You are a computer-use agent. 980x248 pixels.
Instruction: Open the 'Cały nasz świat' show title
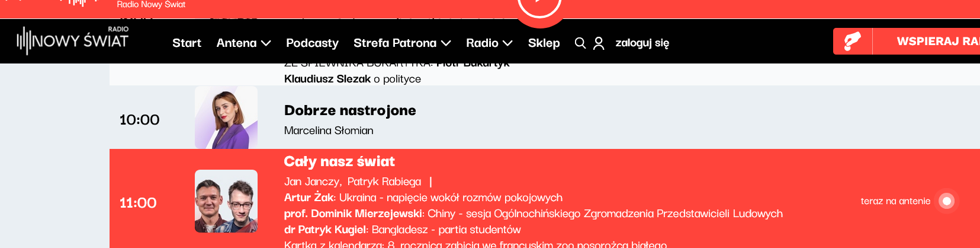pos(339,161)
